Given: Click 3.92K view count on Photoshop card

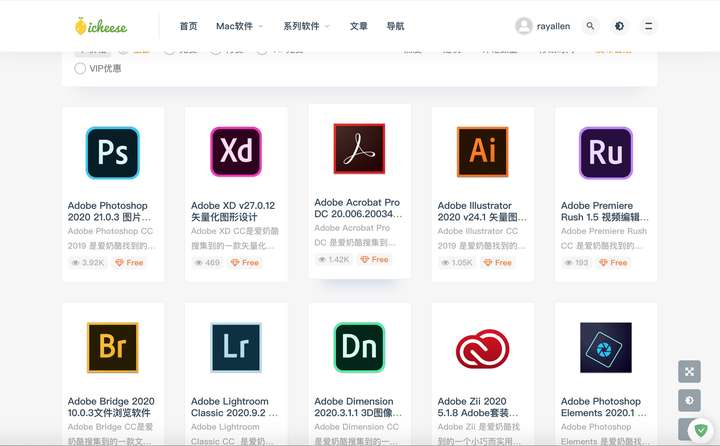Looking at the screenshot, I should (88, 263).
